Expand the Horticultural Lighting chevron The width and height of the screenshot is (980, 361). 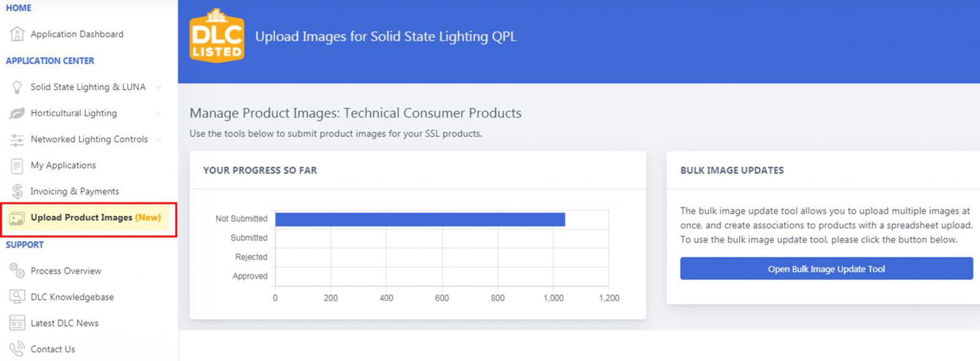click(159, 113)
